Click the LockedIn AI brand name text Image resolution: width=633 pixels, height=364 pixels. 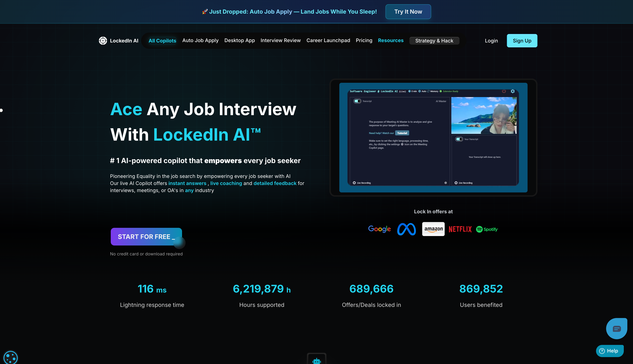(x=124, y=41)
